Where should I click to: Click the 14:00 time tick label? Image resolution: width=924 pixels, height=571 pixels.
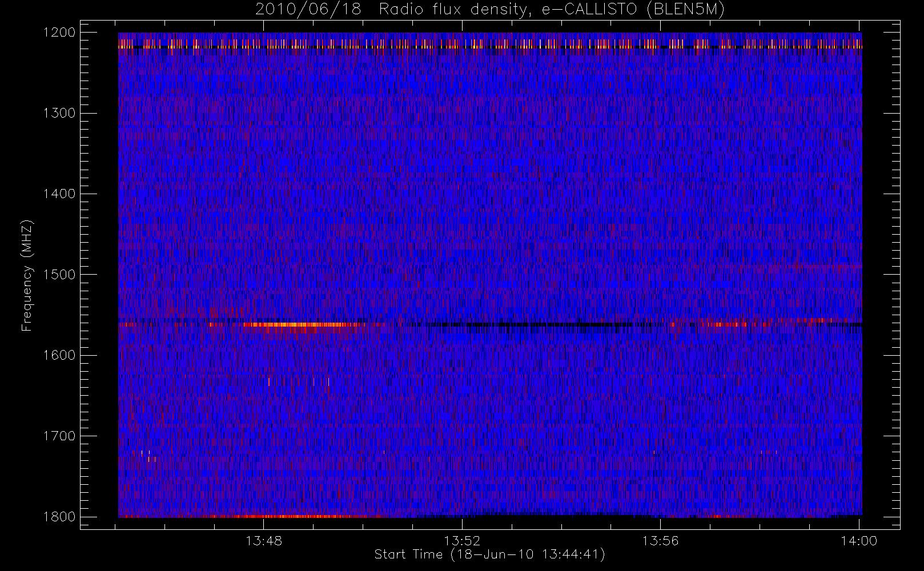coord(859,541)
